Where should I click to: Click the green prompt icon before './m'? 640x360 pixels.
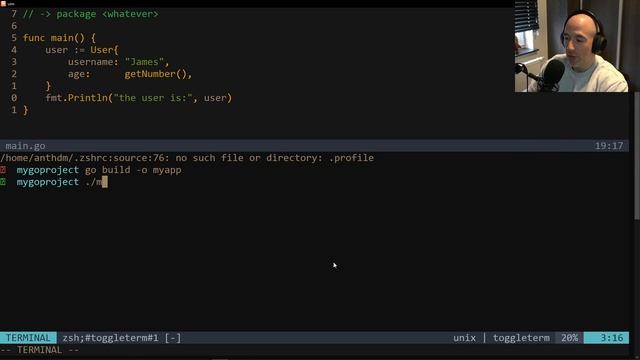point(3,182)
